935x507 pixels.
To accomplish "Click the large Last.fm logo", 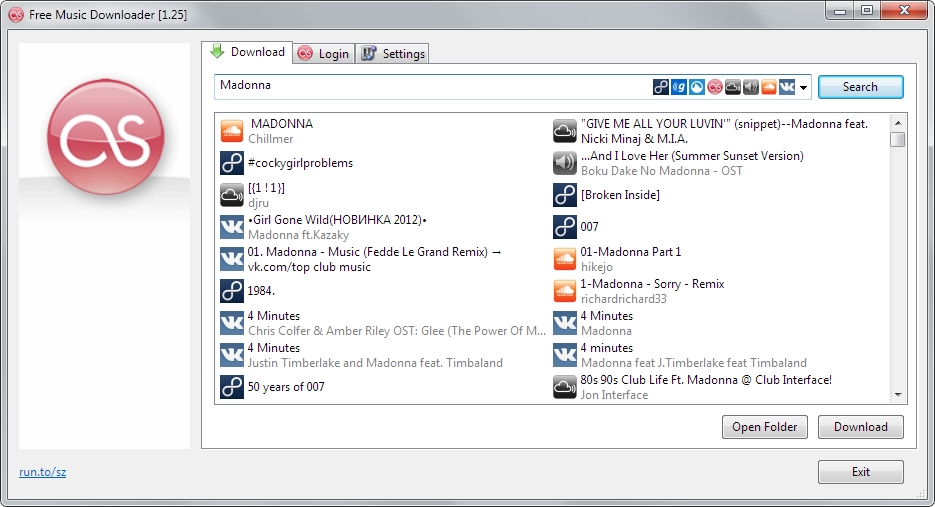I will point(105,137).
